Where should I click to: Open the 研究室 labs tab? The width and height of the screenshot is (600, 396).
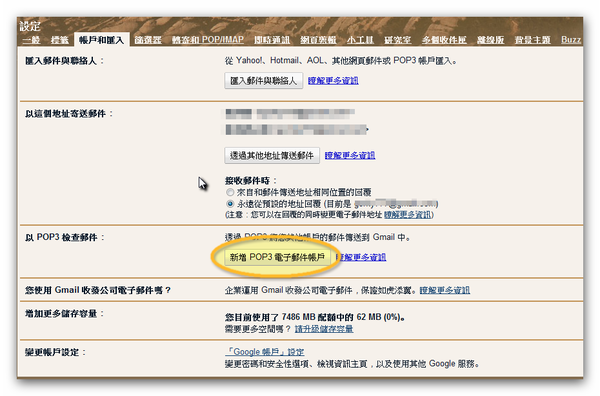point(398,40)
